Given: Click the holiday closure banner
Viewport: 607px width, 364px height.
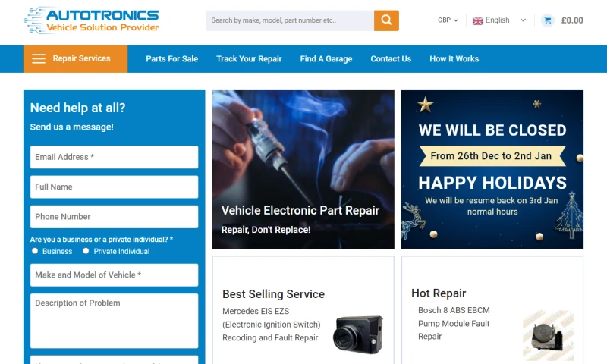Looking at the screenshot, I should 492,169.
